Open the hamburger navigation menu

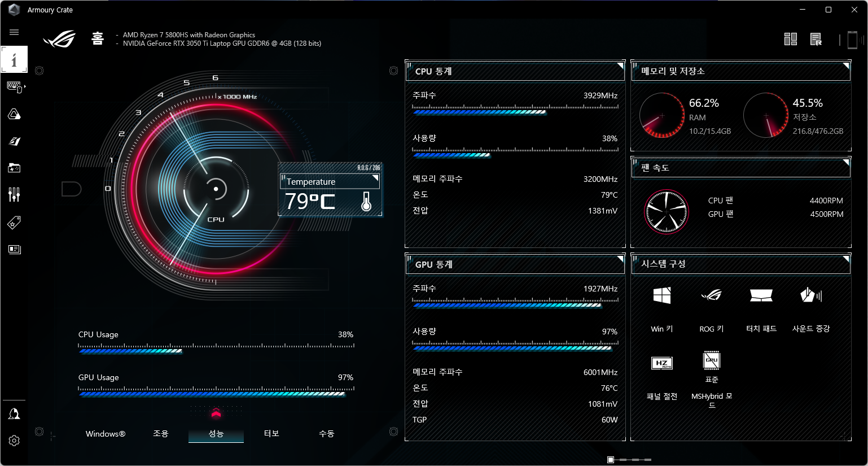[14, 32]
